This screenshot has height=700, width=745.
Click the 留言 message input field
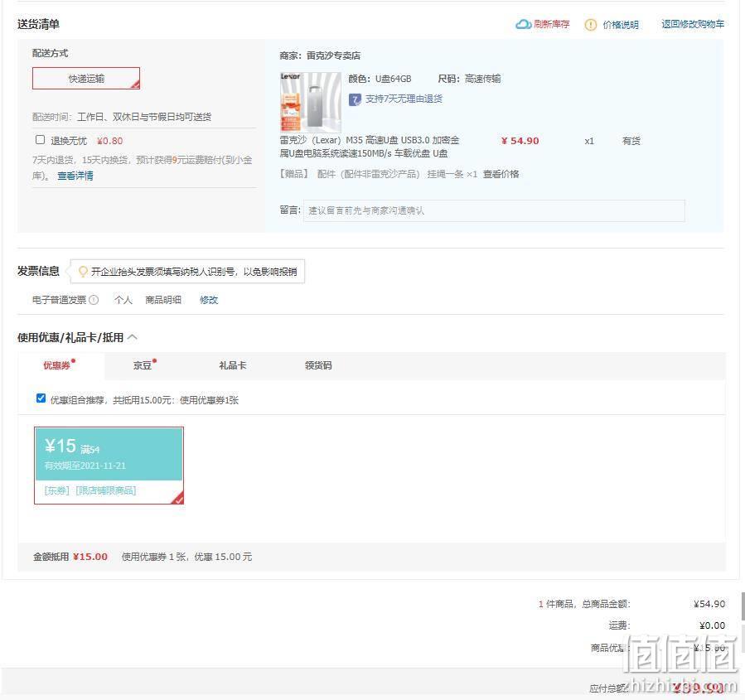[x=494, y=210]
